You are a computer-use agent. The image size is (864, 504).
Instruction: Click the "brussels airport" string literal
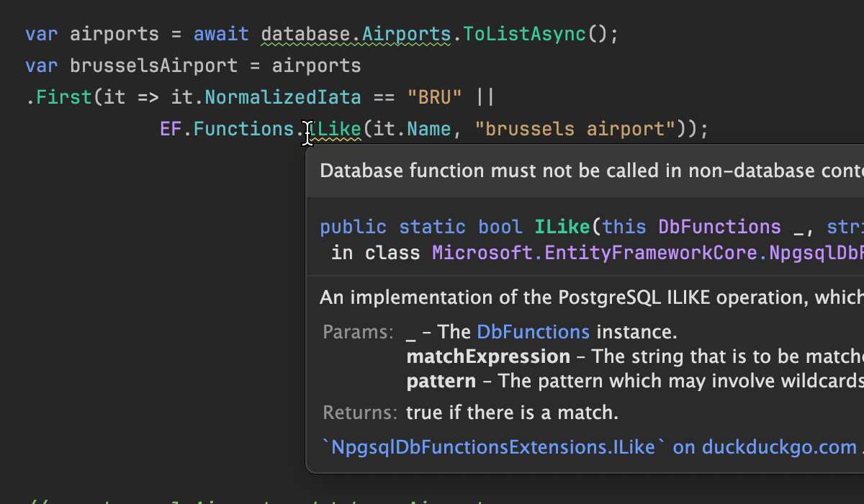coord(575,130)
